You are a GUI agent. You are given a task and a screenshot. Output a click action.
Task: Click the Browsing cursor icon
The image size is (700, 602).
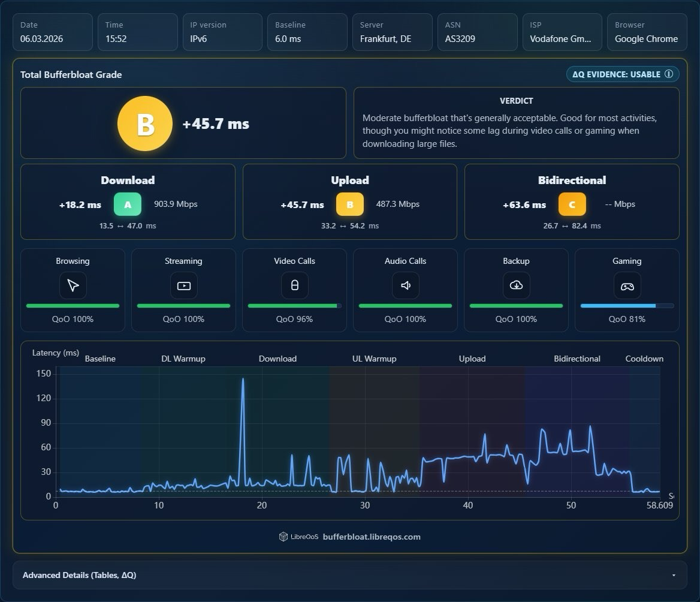pyautogui.click(x=73, y=285)
